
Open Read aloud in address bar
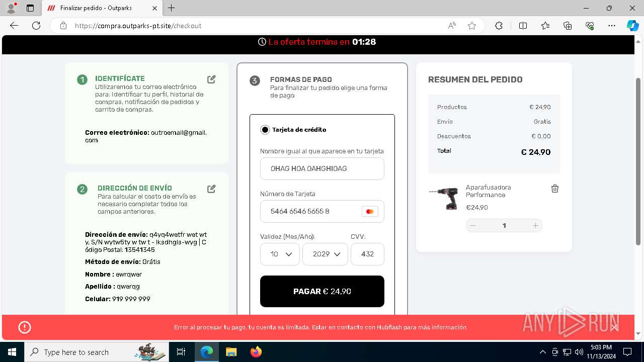[452, 26]
